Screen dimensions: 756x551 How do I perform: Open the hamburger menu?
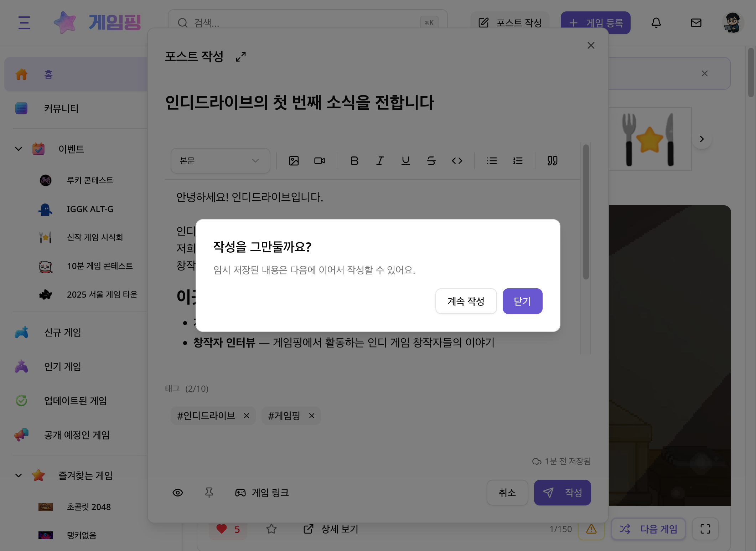(24, 23)
